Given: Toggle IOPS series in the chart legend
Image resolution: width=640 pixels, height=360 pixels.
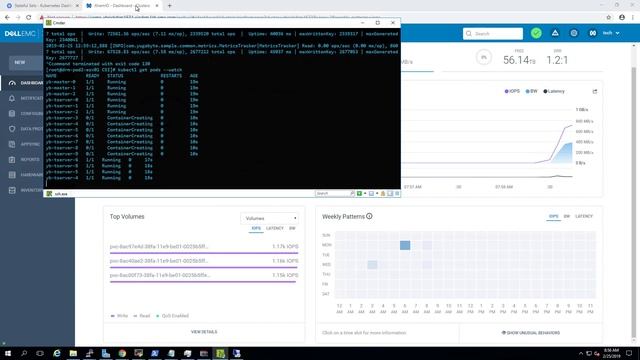Looking at the screenshot, I should [512, 91].
